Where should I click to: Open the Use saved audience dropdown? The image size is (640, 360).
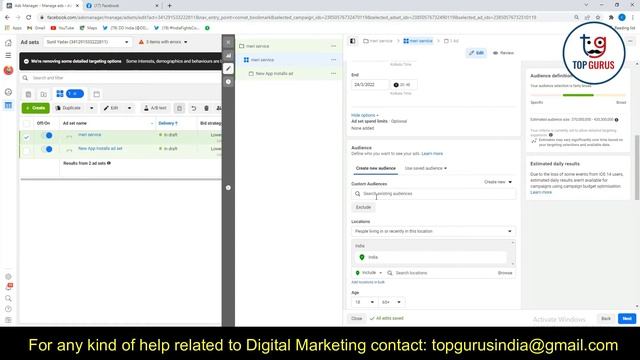pos(426,168)
